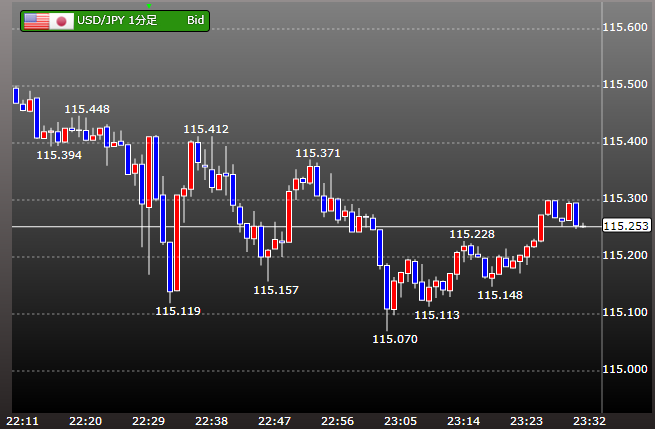
Task: Click the 23:05 time axis label
Action: (x=402, y=420)
